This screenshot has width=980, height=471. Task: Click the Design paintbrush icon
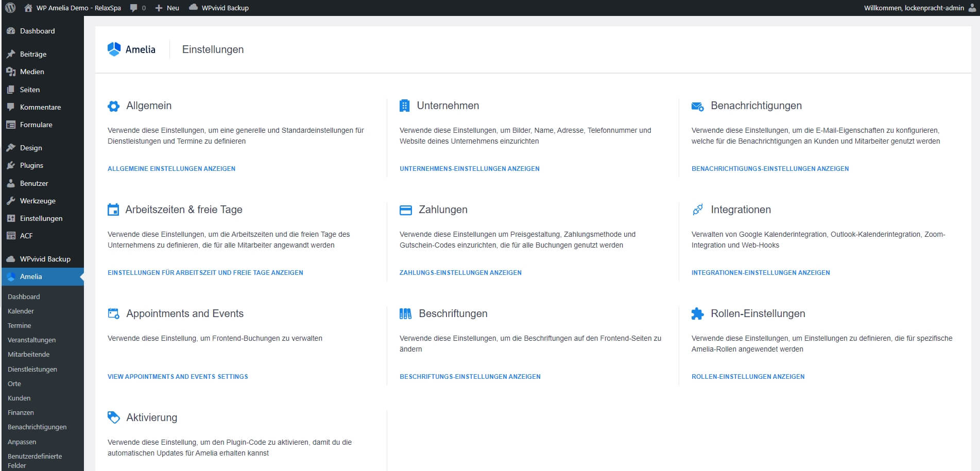pyautogui.click(x=11, y=148)
